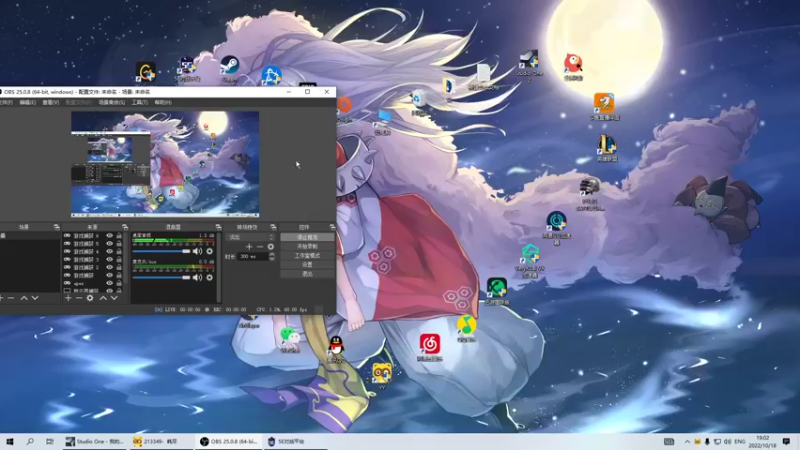Image resolution: width=800 pixels, height=450 pixels.
Task: Open the 工具(T) menu in OBS
Action: 140,103
